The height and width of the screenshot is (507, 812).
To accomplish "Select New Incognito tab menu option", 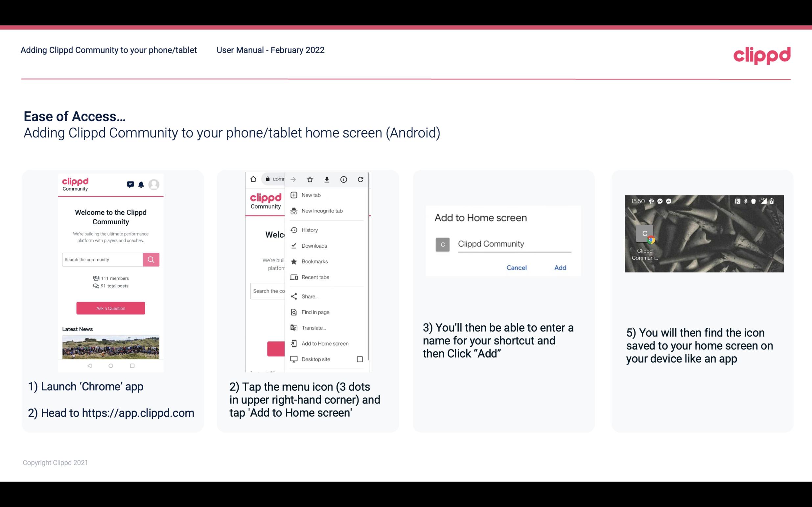I will tap(321, 210).
